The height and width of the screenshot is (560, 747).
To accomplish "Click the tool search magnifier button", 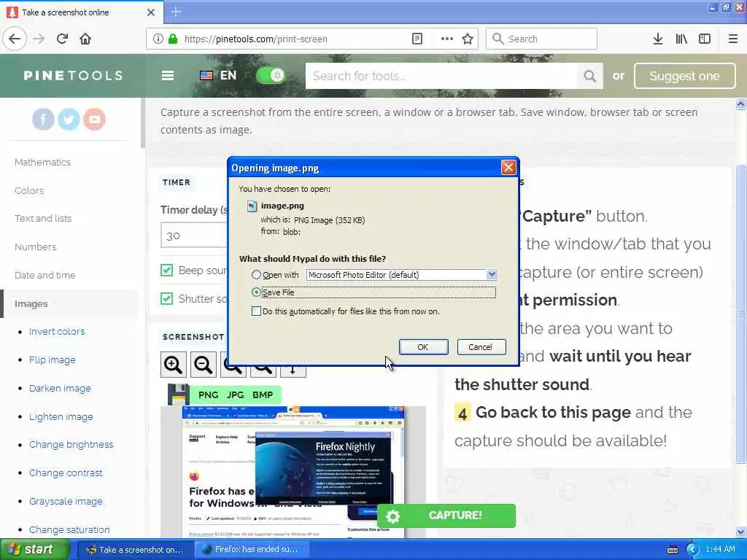I will pyautogui.click(x=589, y=76).
